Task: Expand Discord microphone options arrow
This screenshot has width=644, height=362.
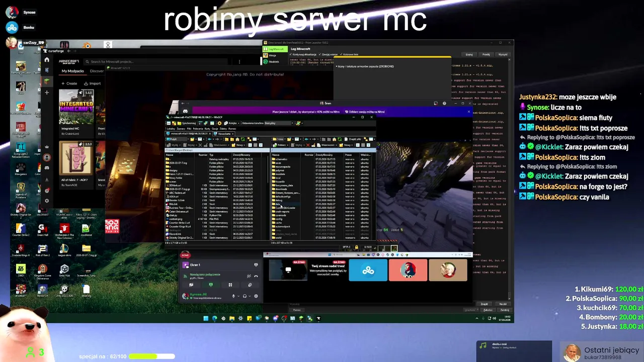Action: point(238,296)
